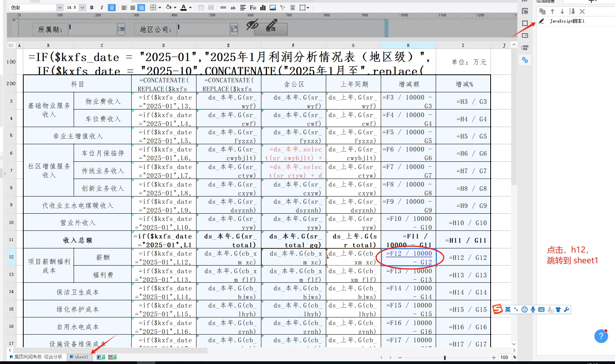Open the insert formula F(x) tool
Viewport: 615px width, 364px height.
253,8
